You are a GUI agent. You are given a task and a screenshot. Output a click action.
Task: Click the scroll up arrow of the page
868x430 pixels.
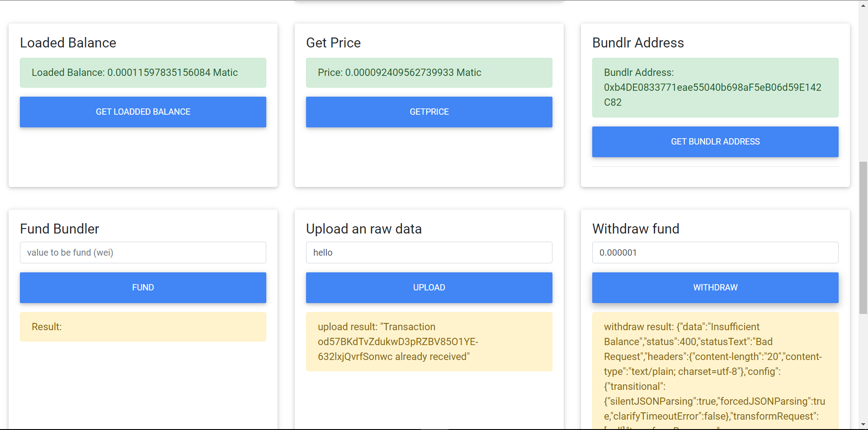[863, 5]
